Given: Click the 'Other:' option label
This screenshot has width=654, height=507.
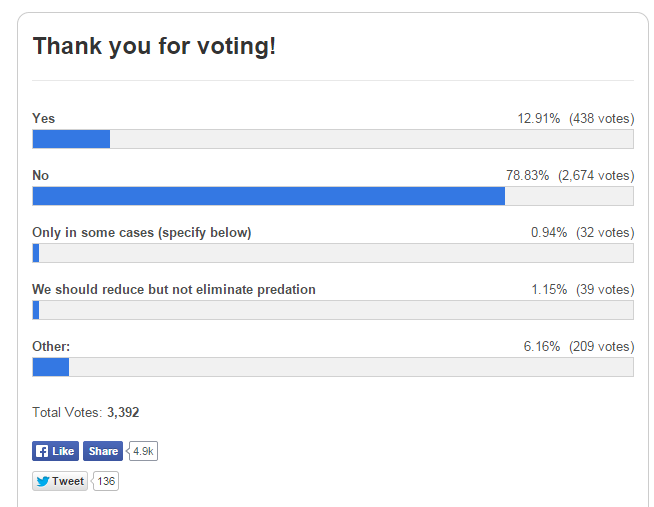Looking at the screenshot, I should click(x=51, y=346).
